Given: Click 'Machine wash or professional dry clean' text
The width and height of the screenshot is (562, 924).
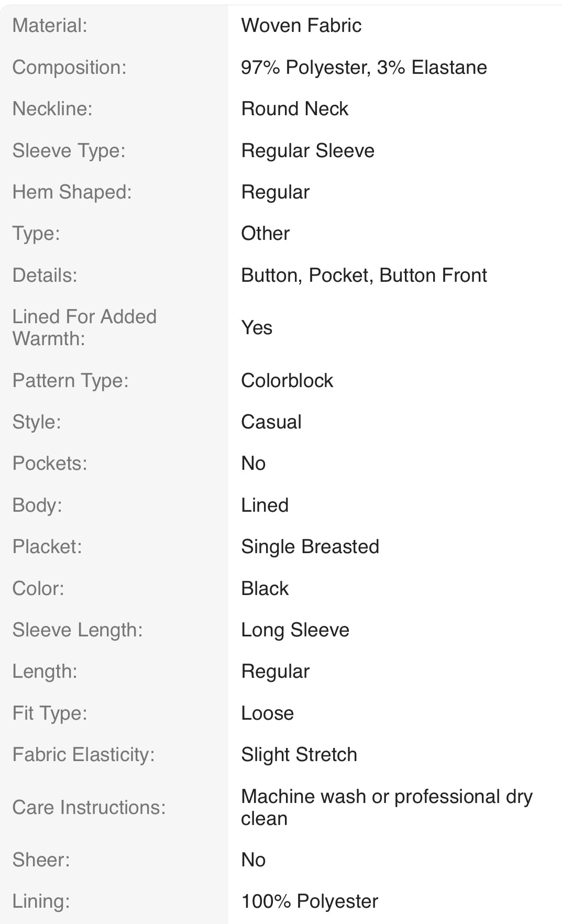Looking at the screenshot, I should 386,807.
